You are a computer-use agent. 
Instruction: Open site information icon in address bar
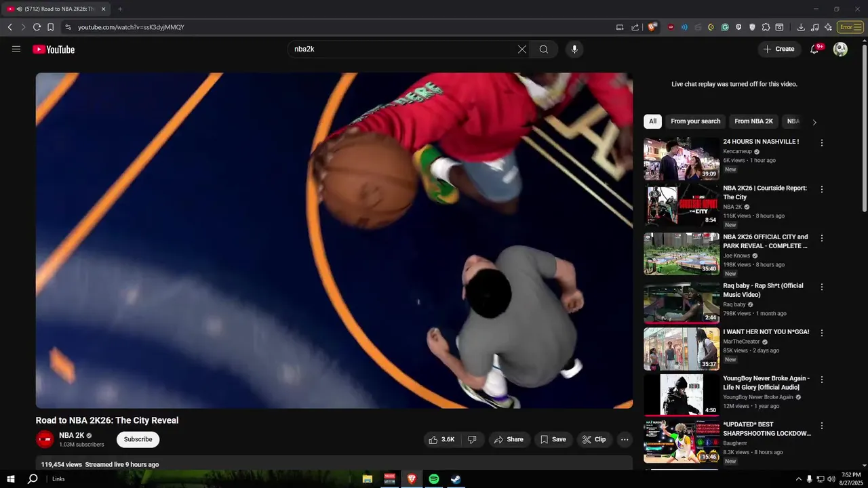point(67,27)
